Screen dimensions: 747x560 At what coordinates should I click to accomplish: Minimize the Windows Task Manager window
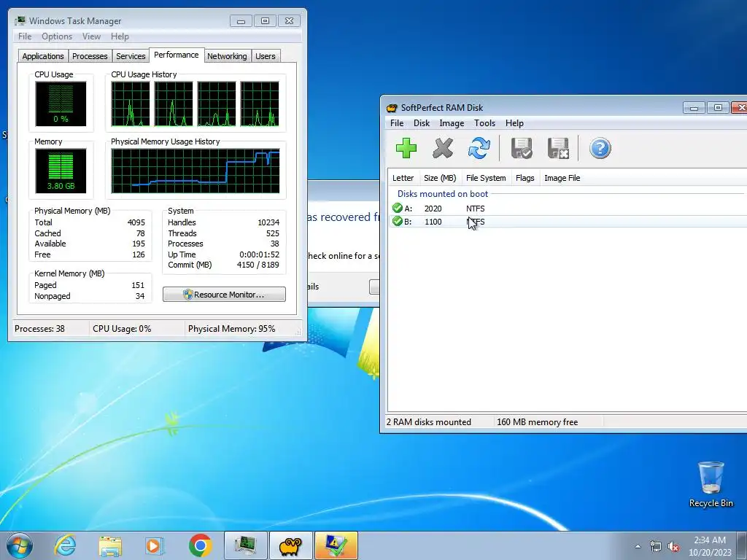pos(241,21)
